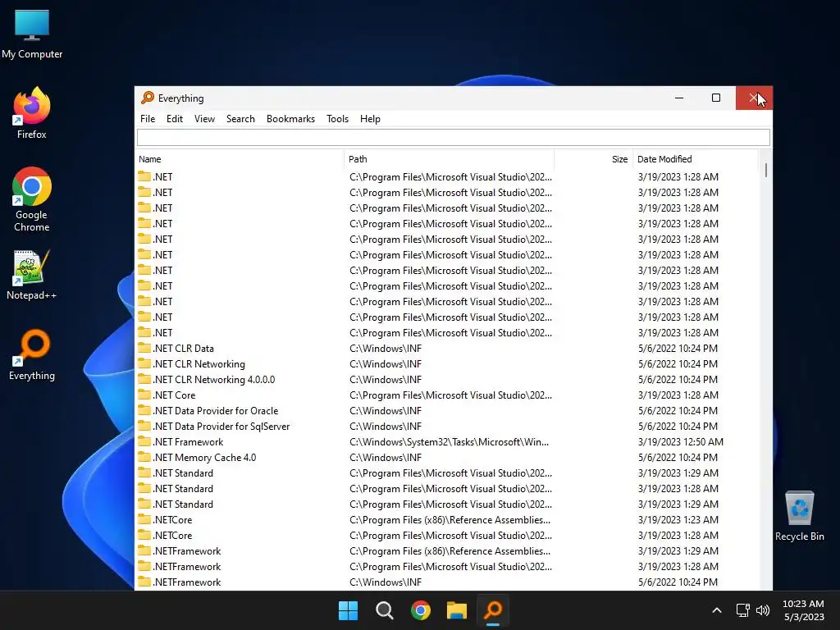The image size is (840, 630).
Task: Select the Google Chrome desktop shortcut
Action: (x=32, y=199)
